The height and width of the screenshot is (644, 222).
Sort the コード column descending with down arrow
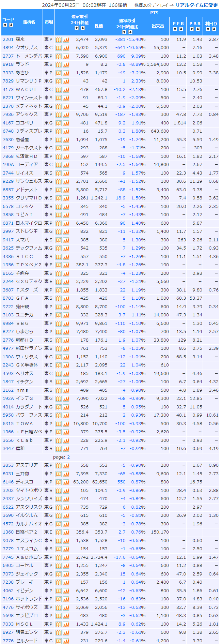pyautogui.click(x=11, y=25)
